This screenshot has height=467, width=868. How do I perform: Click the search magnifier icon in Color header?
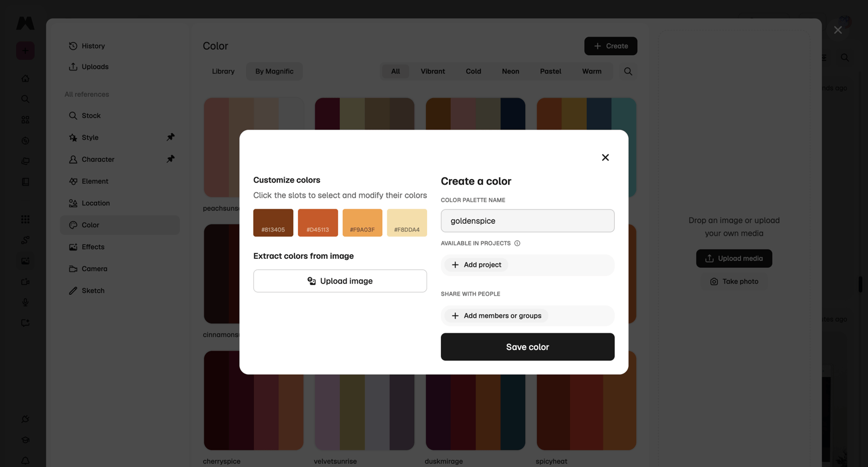tap(628, 71)
